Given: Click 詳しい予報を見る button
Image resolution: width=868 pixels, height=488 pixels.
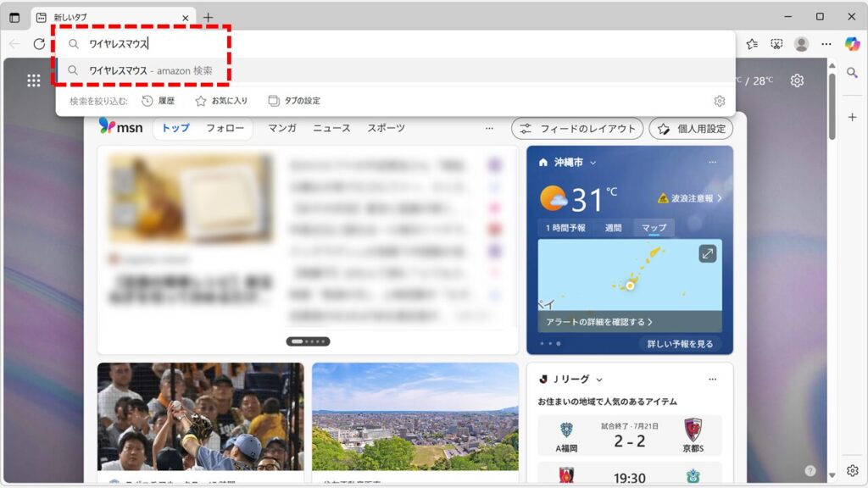Looking at the screenshot, I should click(x=680, y=344).
